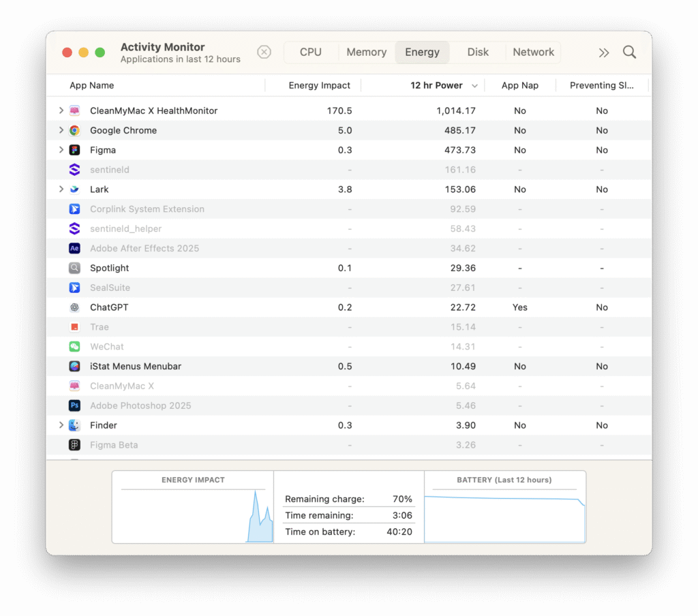Screen dimensions: 698x616
Task: Expand the Finder process group
Action: point(61,425)
